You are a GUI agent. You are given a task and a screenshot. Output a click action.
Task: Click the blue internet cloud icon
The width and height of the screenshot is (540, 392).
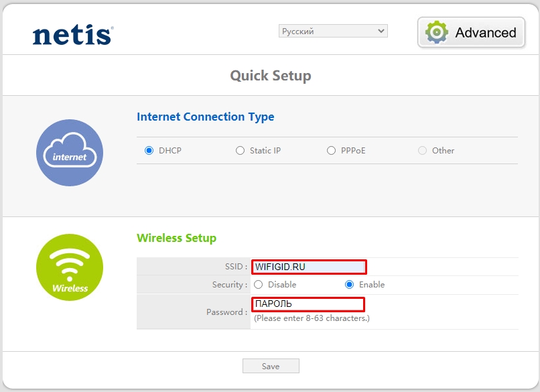click(70, 153)
